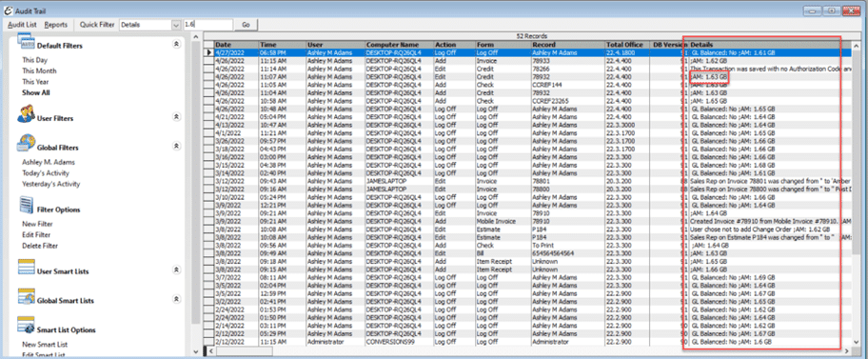Collapse the User Smart Lists section
Image resolution: width=868 pixels, height=359 pixels.
176,269
